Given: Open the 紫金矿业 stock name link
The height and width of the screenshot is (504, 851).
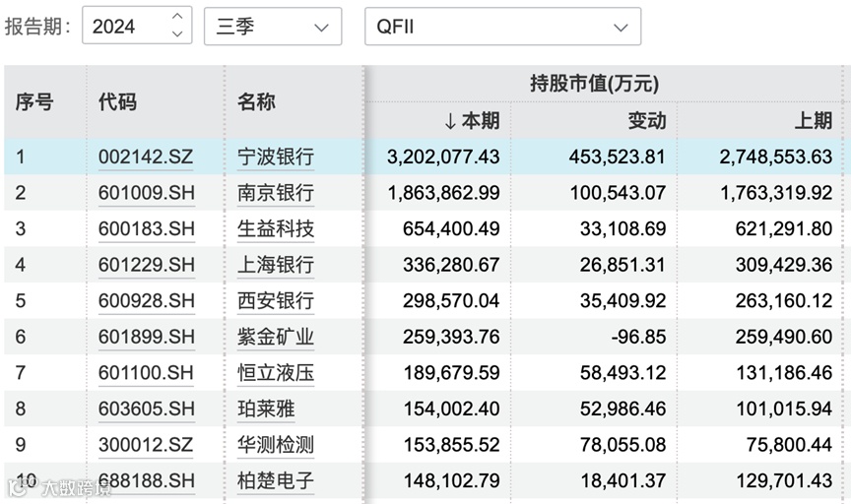Looking at the screenshot, I should [276, 337].
